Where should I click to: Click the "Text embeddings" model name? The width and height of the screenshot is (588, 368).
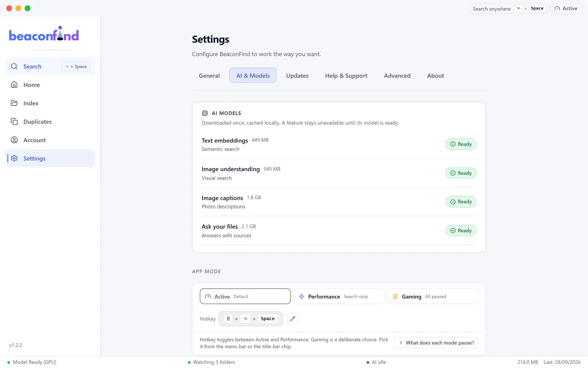225,140
